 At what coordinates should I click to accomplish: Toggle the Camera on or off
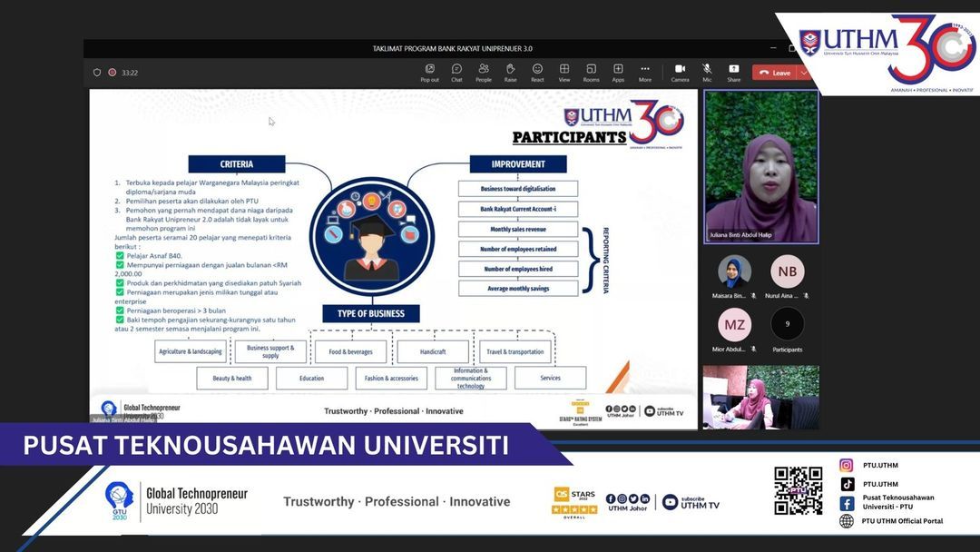680,72
